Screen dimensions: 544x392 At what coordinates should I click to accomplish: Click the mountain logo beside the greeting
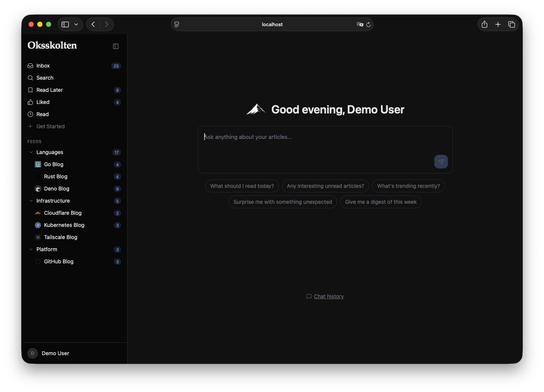pos(256,109)
